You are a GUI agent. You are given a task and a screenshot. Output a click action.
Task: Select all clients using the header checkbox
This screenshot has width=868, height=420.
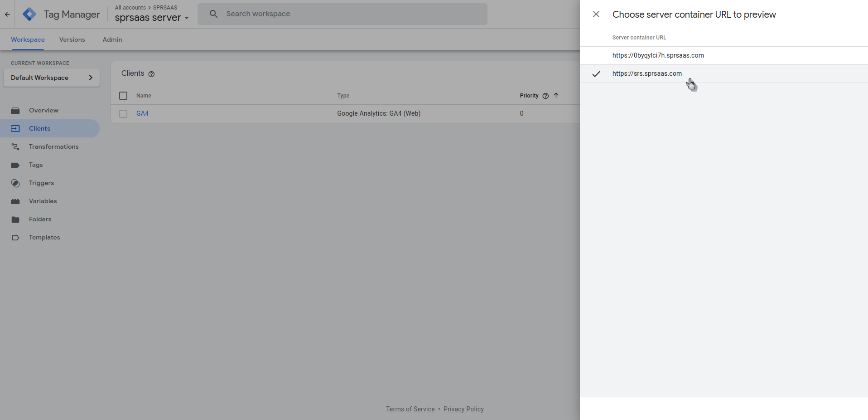click(x=123, y=96)
